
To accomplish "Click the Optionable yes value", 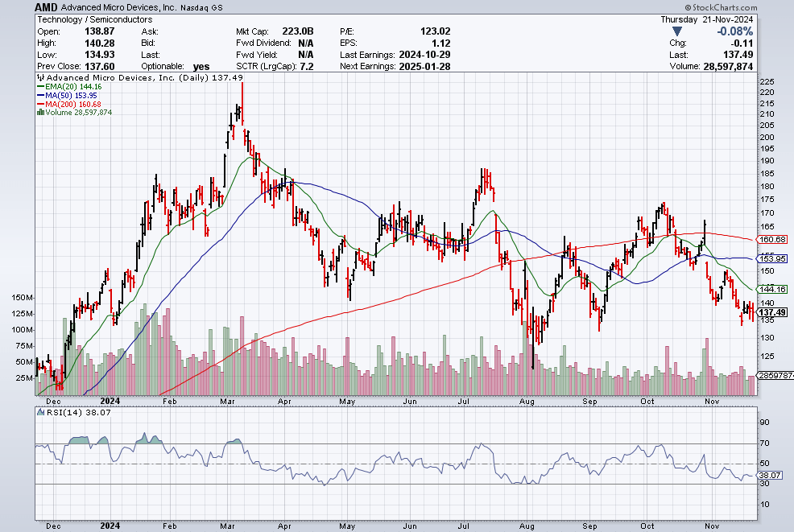I will pyautogui.click(x=201, y=66).
